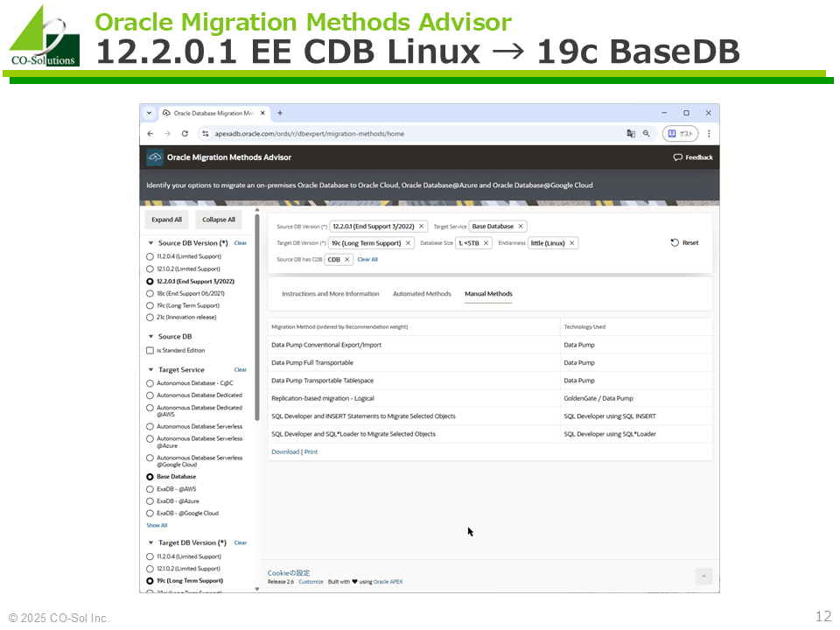Remove the <5TB database size filter chip
The image size is (840, 630).
click(x=486, y=243)
